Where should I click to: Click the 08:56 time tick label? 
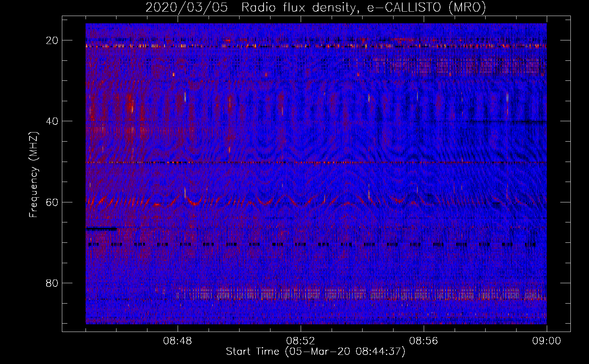424,341
